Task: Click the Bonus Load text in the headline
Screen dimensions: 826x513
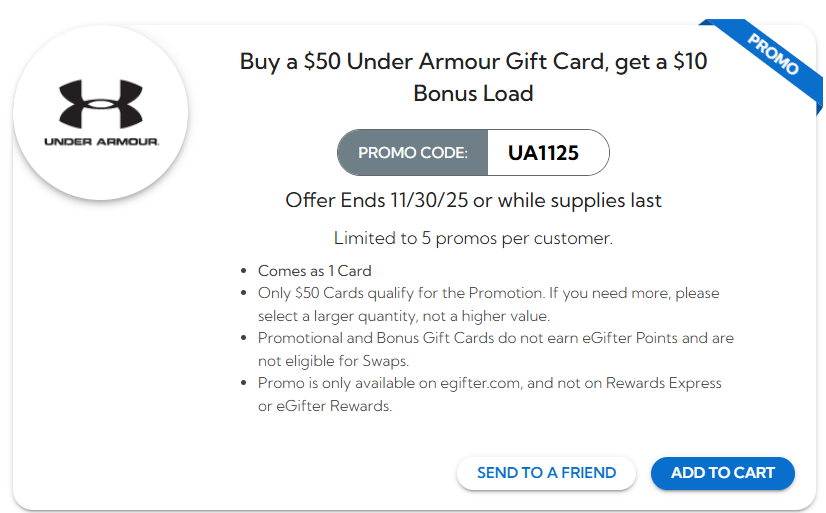Action: click(x=473, y=94)
